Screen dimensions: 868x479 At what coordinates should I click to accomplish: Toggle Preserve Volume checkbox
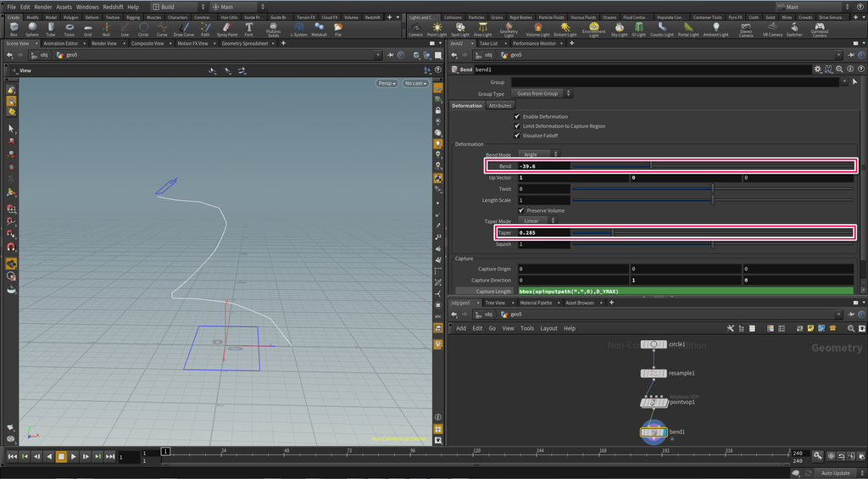tap(520, 210)
